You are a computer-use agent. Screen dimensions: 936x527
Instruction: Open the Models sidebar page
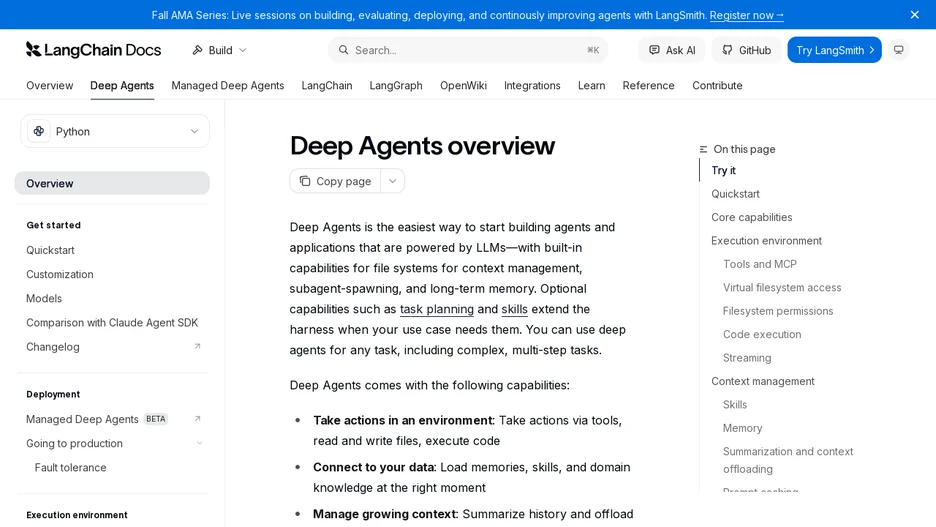(x=44, y=298)
